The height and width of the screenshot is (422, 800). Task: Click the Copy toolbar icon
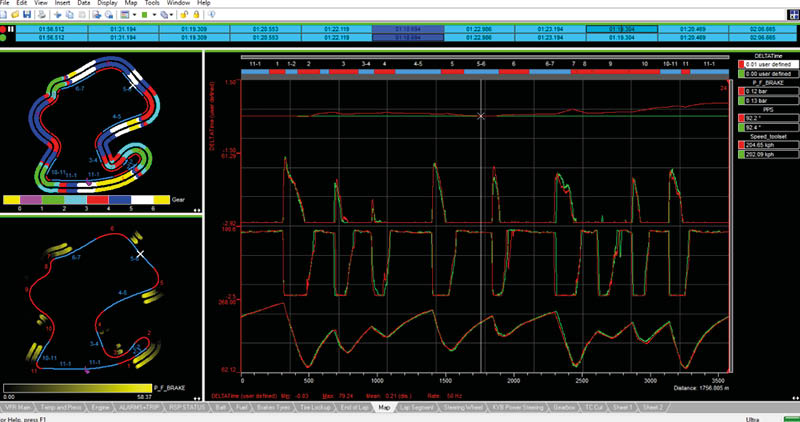tap(68, 14)
